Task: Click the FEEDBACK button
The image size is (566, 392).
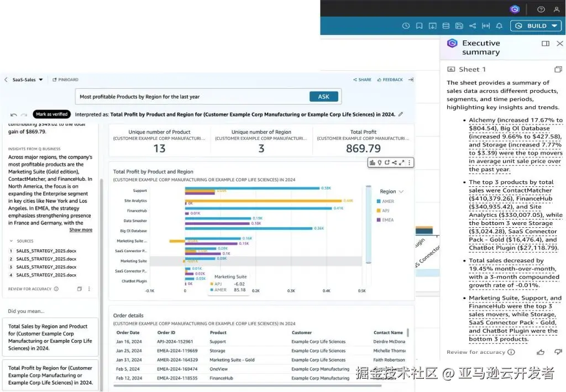Action: pyautogui.click(x=390, y=80)
